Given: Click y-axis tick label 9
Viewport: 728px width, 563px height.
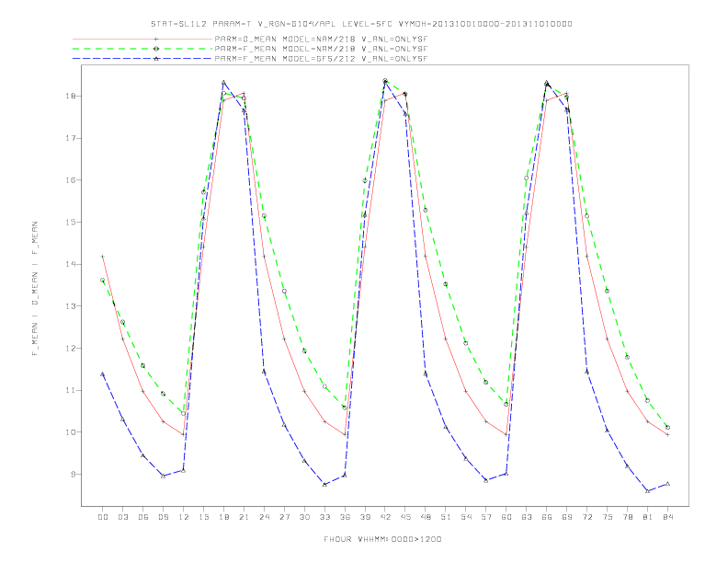Looking at the screenshot, I should point(74,475).
